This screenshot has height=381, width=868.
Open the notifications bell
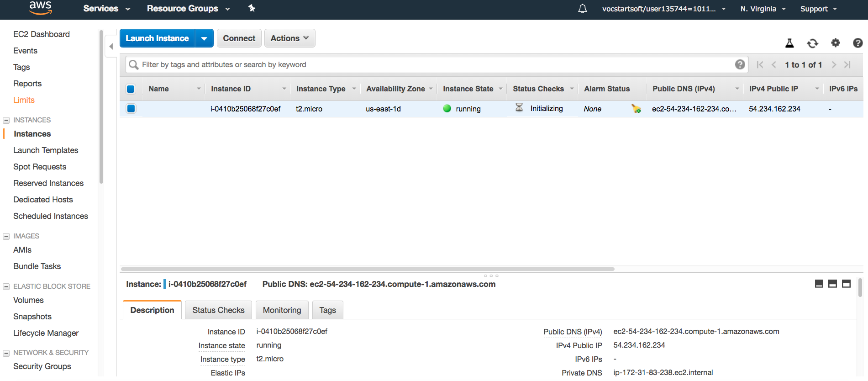(x=583, y=9)
